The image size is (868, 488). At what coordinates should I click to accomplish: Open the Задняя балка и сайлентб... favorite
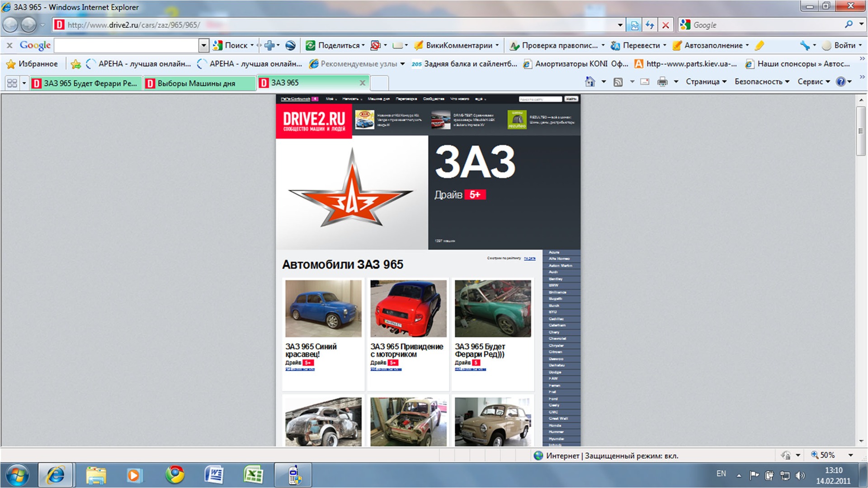464,64
